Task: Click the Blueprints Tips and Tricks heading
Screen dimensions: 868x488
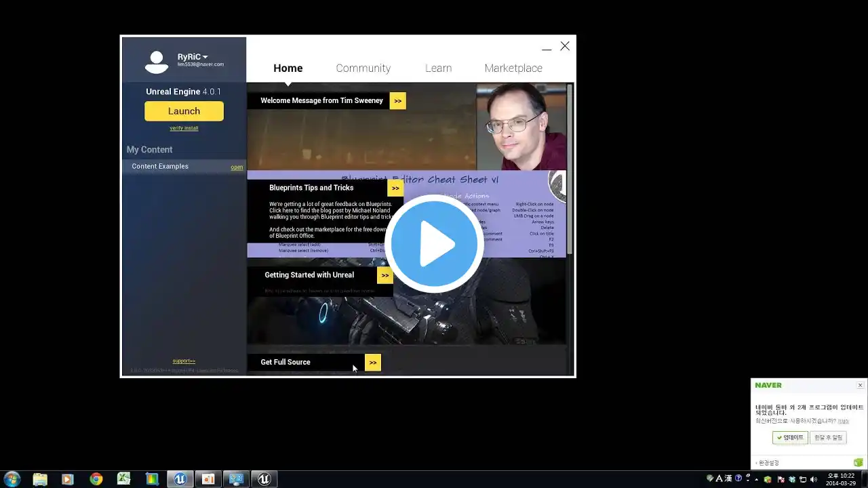Action: pyautogui.click(x=311, y=188)
